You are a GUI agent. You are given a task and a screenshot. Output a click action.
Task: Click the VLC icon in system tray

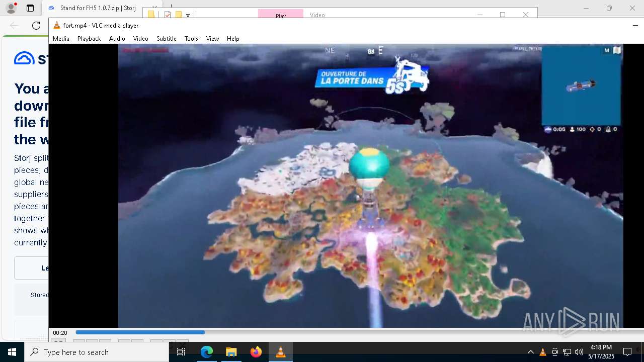[x=542, y=352]
